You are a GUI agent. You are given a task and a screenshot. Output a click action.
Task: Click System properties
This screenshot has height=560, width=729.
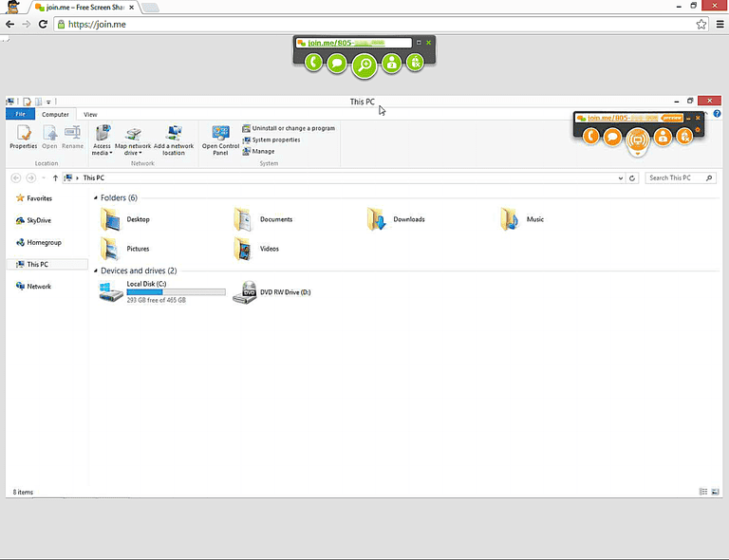coord(271,140)
